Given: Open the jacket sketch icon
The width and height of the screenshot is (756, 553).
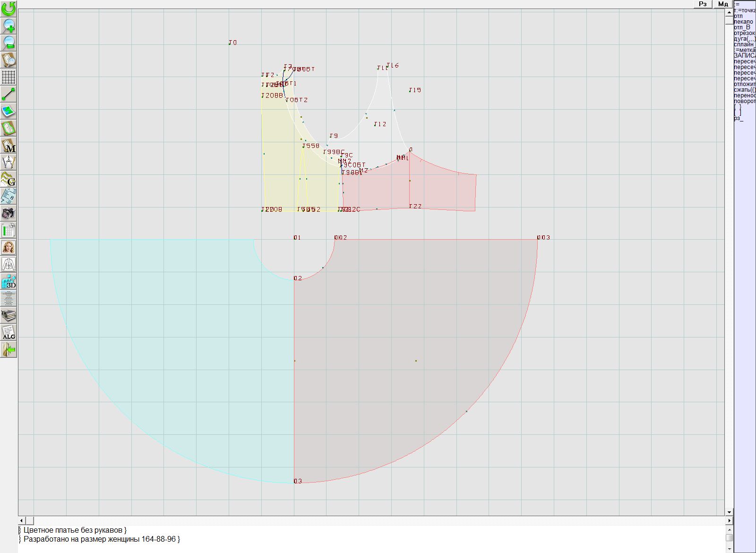Looking at the screenshot, I should click(9, 264).
